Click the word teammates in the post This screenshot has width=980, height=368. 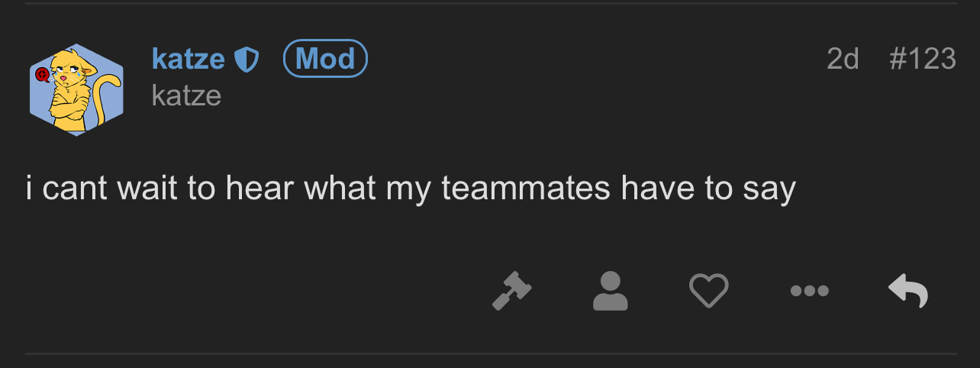click(526, 189)
